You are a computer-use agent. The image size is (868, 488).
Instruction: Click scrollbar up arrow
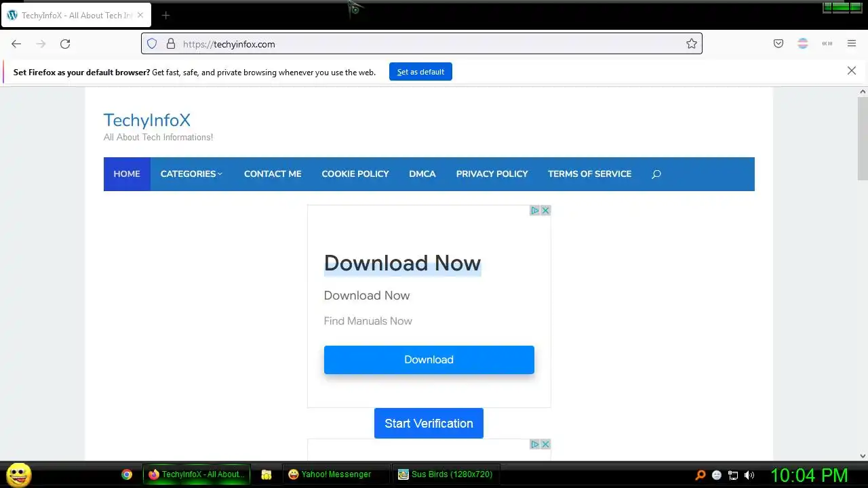[863, 91]
